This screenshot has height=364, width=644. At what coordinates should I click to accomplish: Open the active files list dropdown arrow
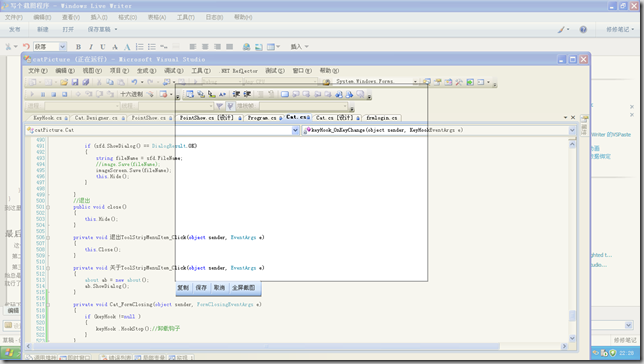pyautogui.click(x=566, y=118)
